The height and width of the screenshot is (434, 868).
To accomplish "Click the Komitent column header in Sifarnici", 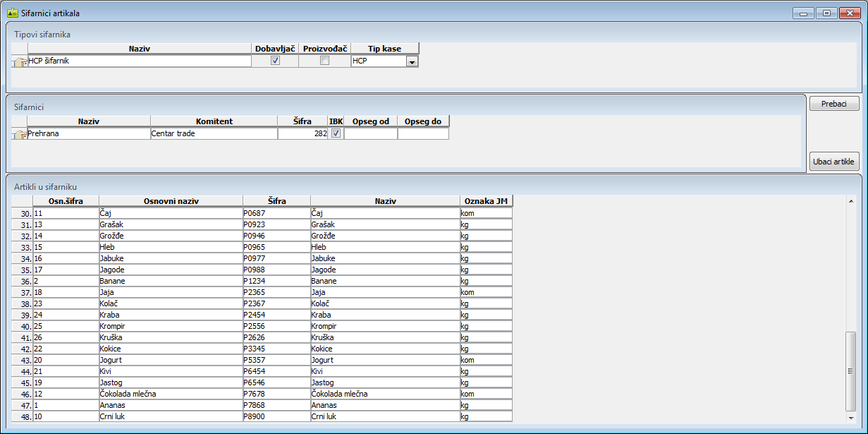I will 214,121.
